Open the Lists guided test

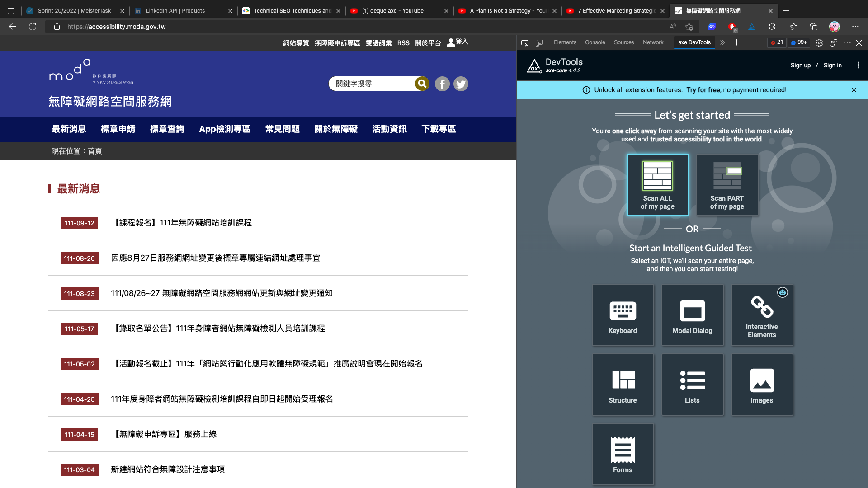[692, 385]
